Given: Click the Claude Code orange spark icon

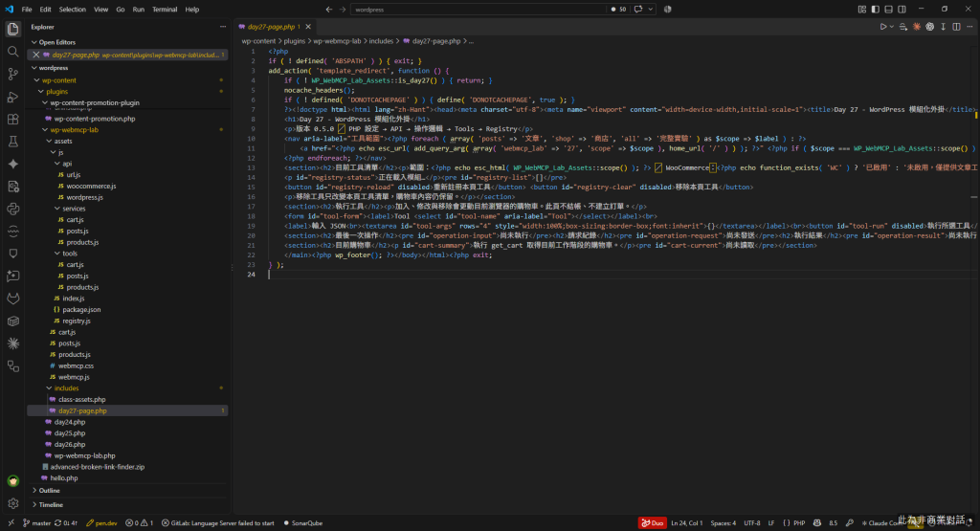Looking at the screenshot, I should tap(917, 27).
